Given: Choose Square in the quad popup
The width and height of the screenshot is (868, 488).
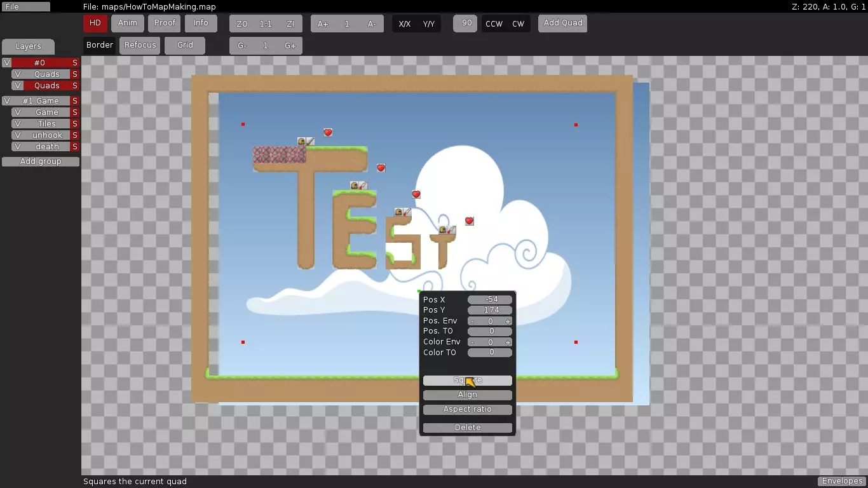Looking at the screenshot, I should tap(468, 381).
